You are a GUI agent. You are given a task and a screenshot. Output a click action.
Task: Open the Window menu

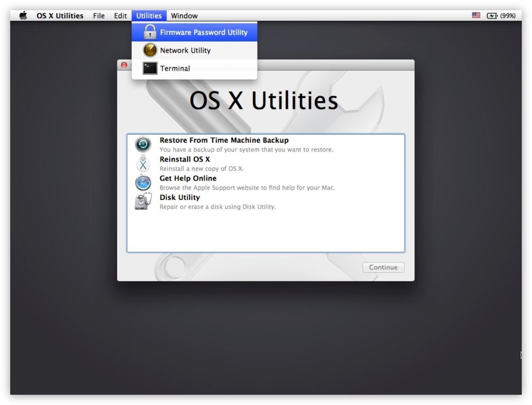pos(184,16)
